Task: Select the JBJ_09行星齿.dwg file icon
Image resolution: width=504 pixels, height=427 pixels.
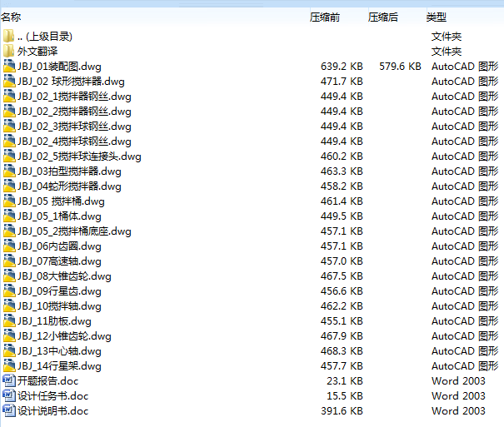Action: point(9,290)
